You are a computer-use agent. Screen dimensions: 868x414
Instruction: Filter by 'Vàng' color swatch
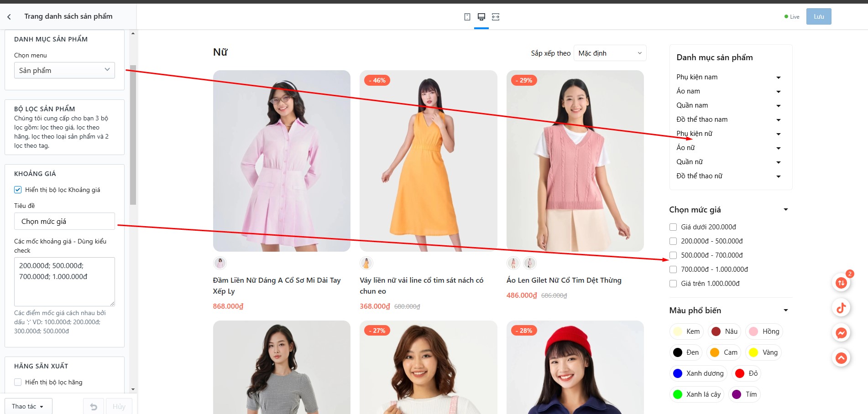763,352
